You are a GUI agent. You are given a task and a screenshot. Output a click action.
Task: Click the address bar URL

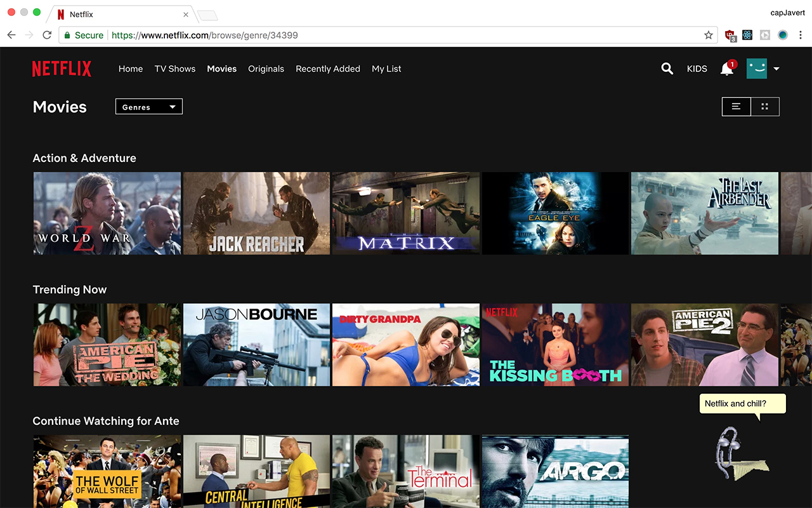(205, 35)
